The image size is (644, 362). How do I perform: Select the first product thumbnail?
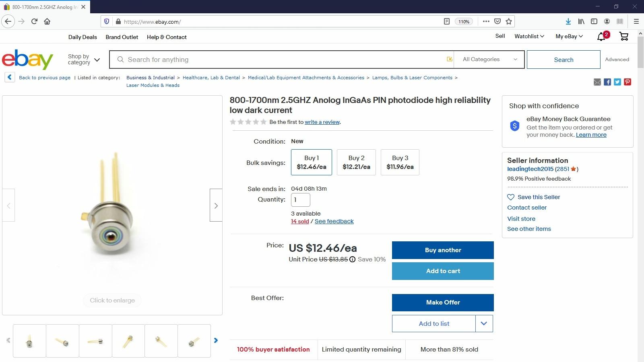coord(29,341)
